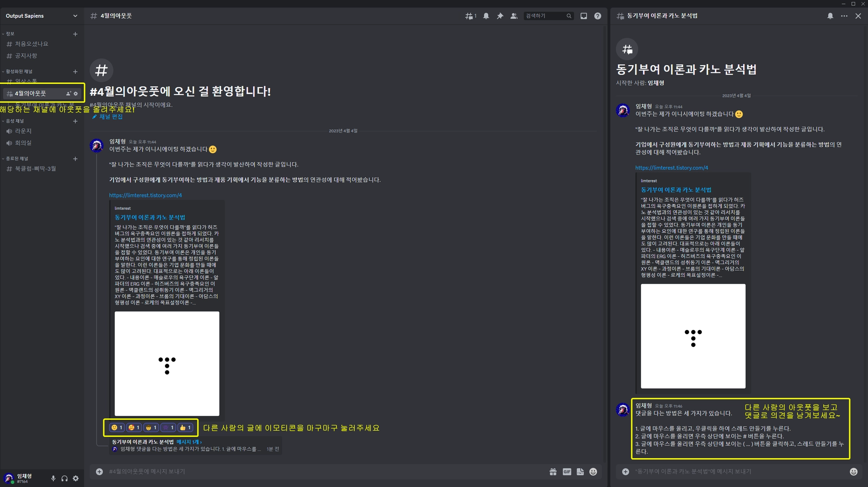Image resolution: width=868 pixels, height=487 pixels.
Task: Open the limterest.tistory.com/4 link in main chat
Action: point(145,195)
